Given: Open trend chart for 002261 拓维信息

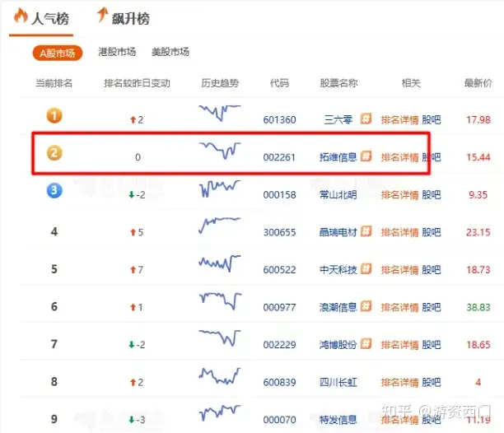Looking at the screenshot, I should (220, 151).
